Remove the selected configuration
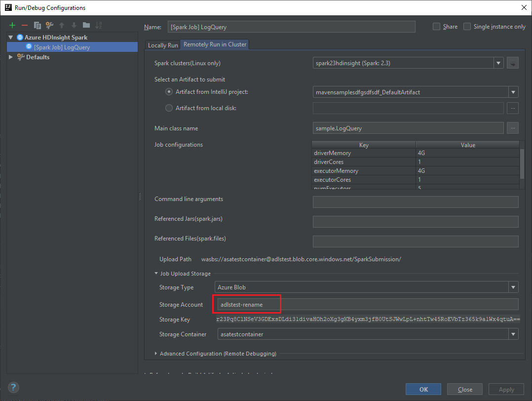 pos(24,25)
